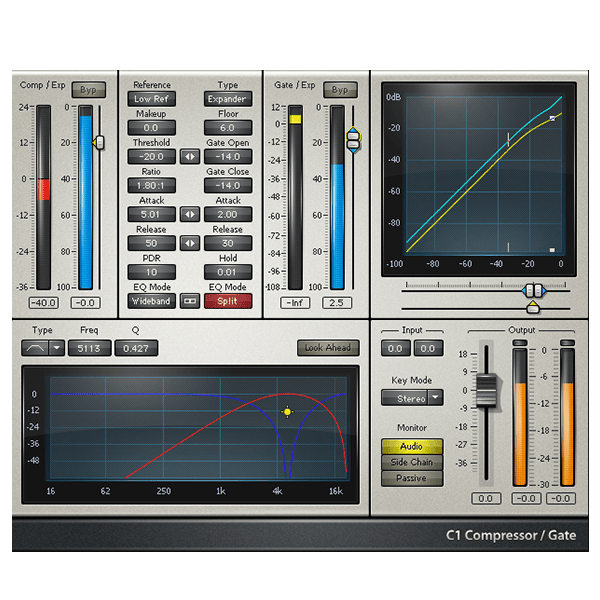Bypass the Comp / Exp section
Screen dimensions: 600x600
click(89, 90)
